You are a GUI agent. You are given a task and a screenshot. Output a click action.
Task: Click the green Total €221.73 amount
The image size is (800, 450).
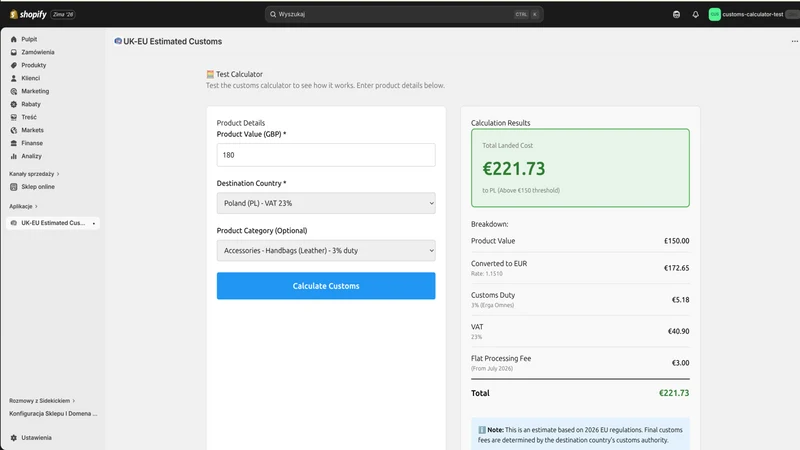coord(674,393)
